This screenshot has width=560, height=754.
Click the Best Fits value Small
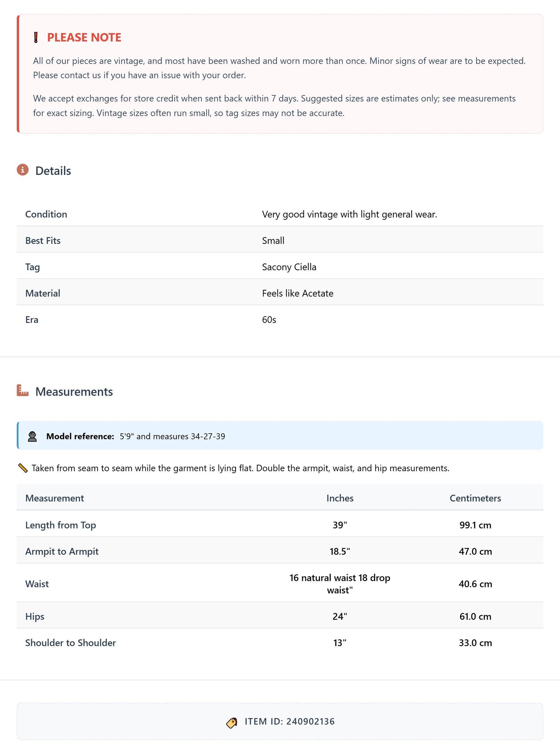coord(273,240)
